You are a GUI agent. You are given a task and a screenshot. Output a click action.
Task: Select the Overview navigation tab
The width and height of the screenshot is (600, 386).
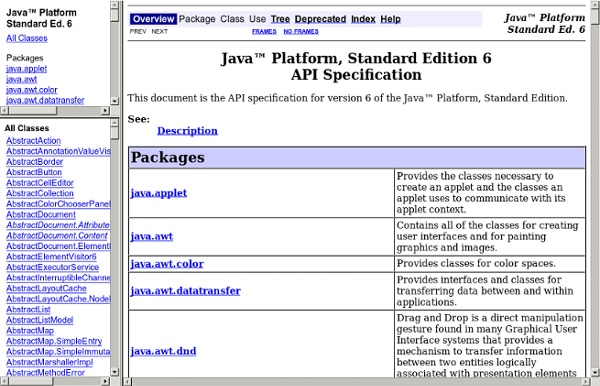click(153, 19)
